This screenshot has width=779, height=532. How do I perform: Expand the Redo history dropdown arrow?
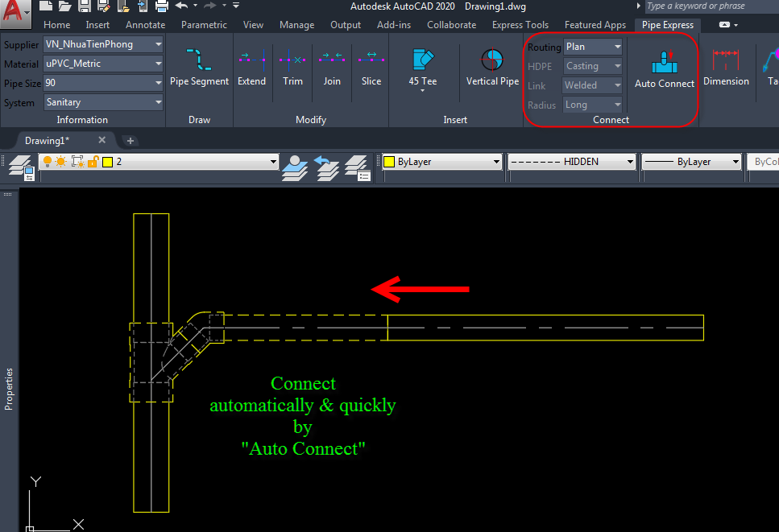(224, 6)
